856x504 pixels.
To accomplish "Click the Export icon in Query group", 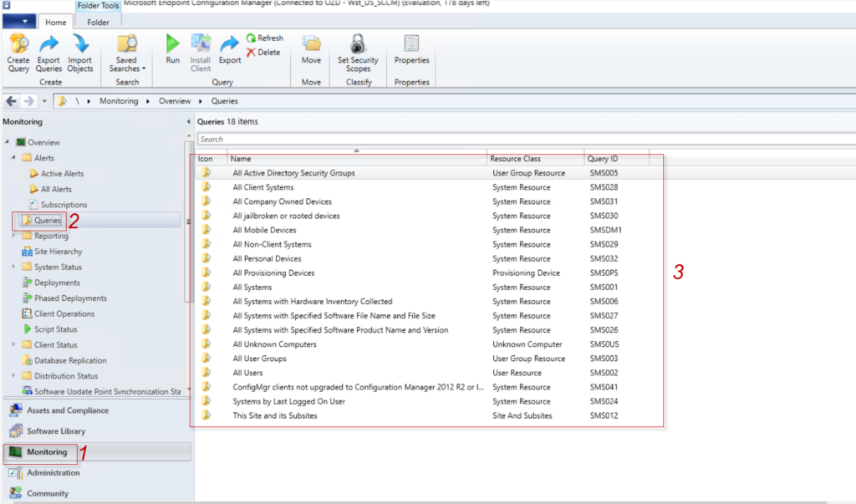I will point(230,49).
